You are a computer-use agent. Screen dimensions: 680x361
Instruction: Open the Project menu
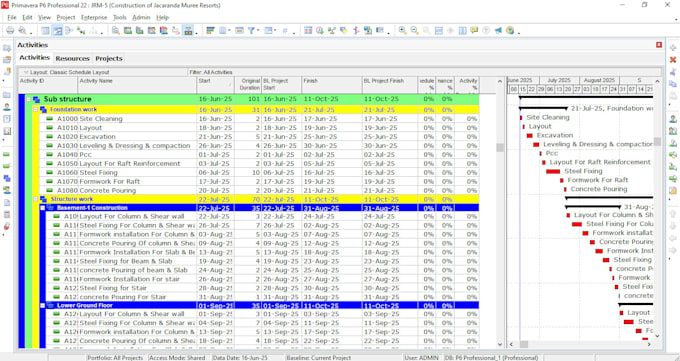[x=65, y=17]
